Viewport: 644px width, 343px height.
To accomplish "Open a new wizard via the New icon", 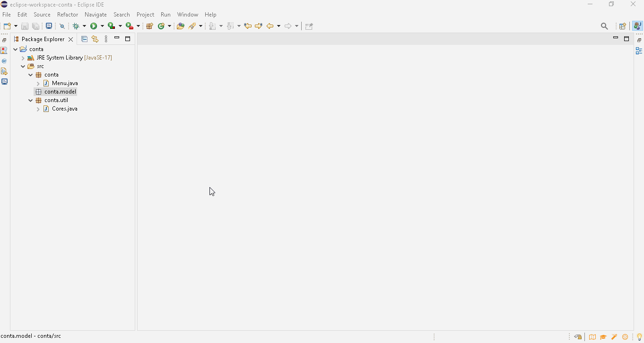I will point(7,26).
